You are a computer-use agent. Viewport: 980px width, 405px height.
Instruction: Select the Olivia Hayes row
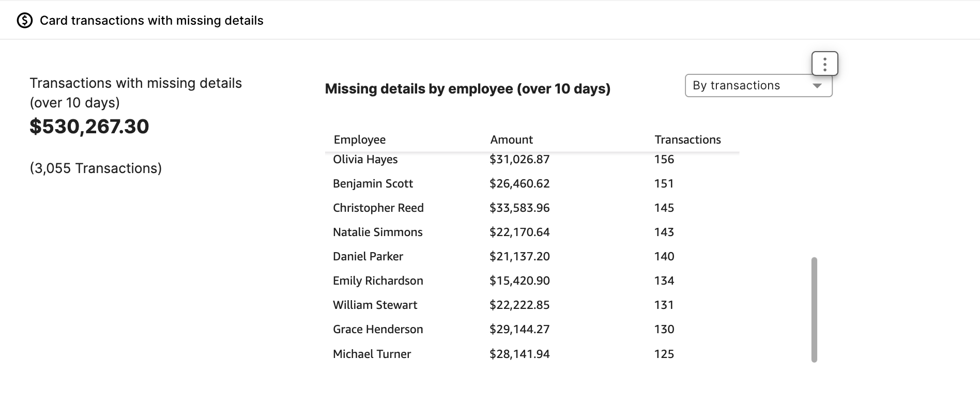[x=532, y=160]
